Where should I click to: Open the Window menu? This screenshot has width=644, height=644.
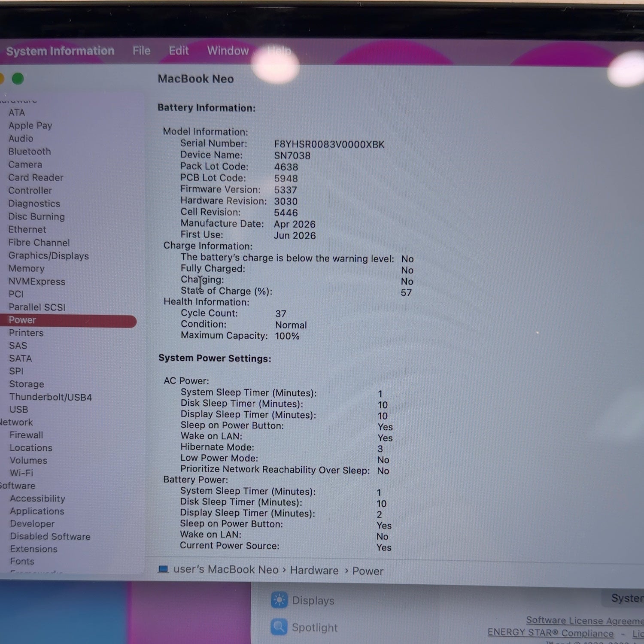coord(228,51)
